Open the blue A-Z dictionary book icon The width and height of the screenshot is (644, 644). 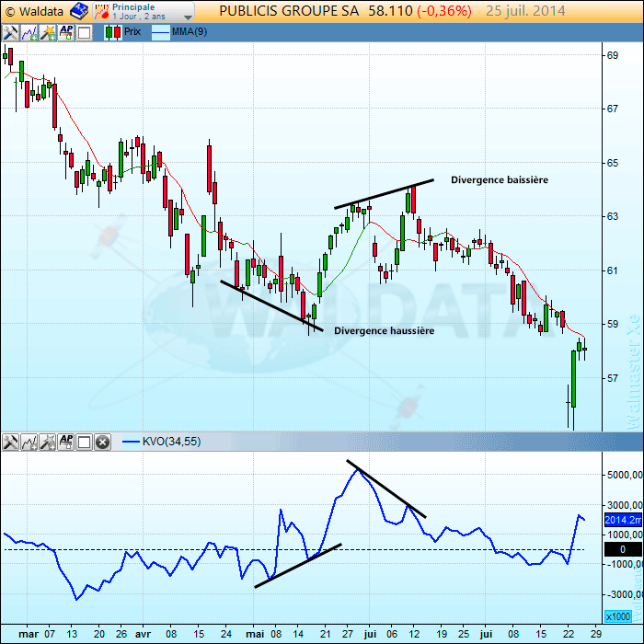point(79,11)
